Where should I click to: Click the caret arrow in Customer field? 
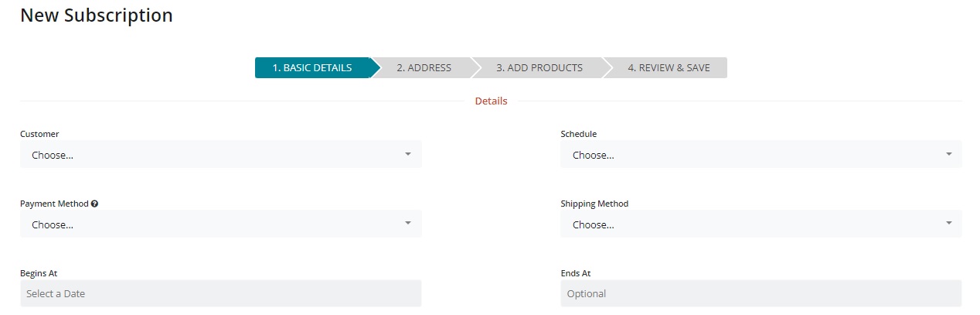(408, 154)
